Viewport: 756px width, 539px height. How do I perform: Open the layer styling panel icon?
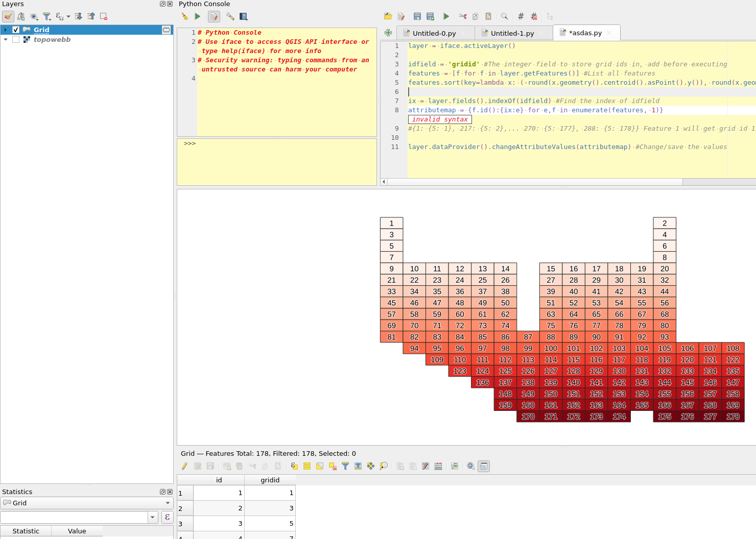(8, 16)
